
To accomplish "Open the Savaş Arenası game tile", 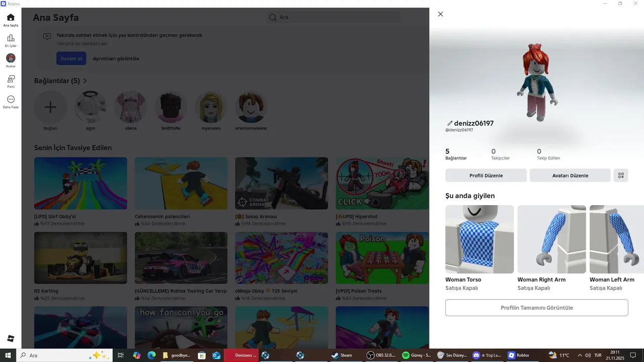I will pos(281,184).
